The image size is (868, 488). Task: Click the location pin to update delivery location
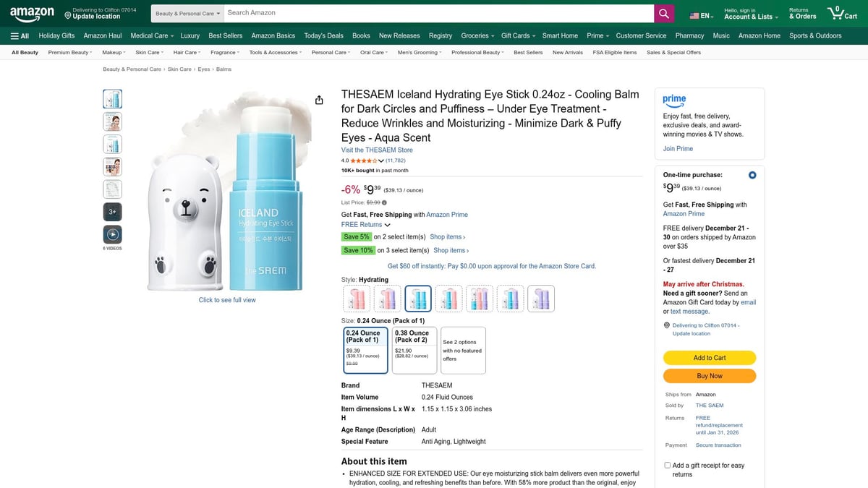click(667, 325)
